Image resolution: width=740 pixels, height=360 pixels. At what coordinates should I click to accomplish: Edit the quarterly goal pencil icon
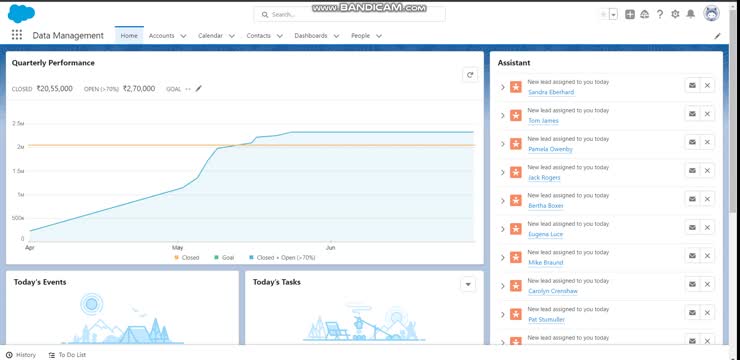click(x=199, y=88)
